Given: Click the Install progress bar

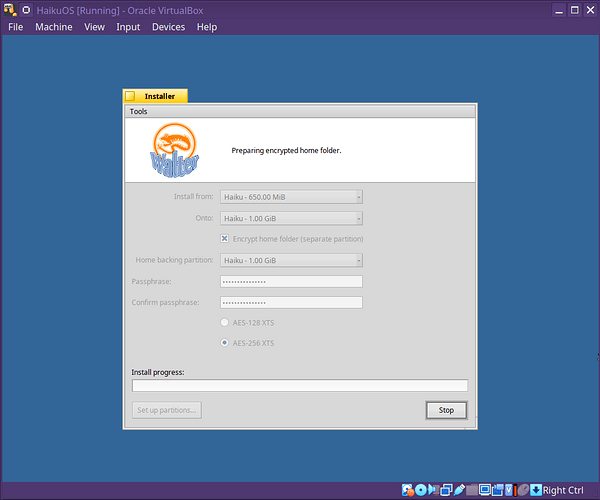Looking at the screenshot, I should coord(300,385).
